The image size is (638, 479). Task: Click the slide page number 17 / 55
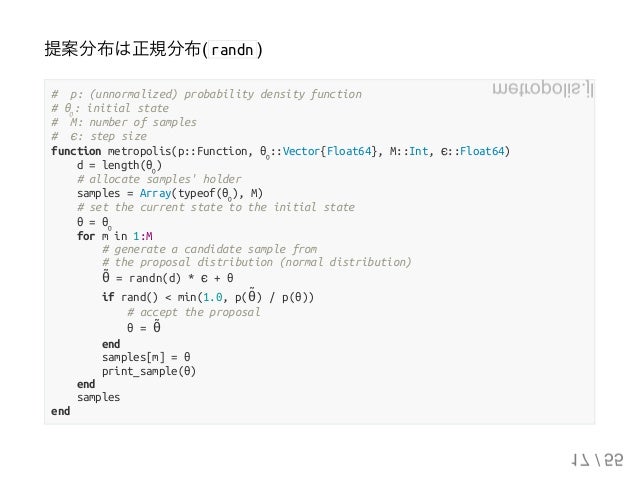(597, 460)
